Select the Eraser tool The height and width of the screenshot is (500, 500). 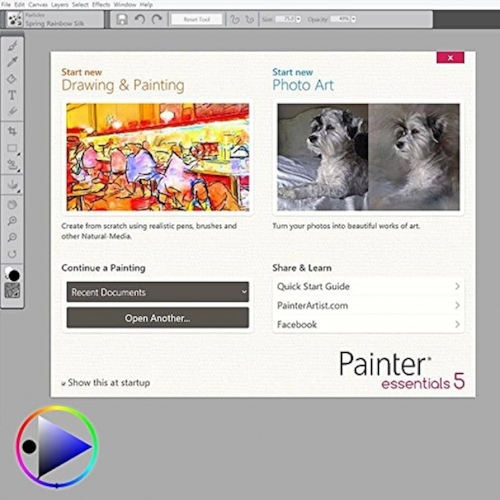pyautogui.click(x=12, y=111)
